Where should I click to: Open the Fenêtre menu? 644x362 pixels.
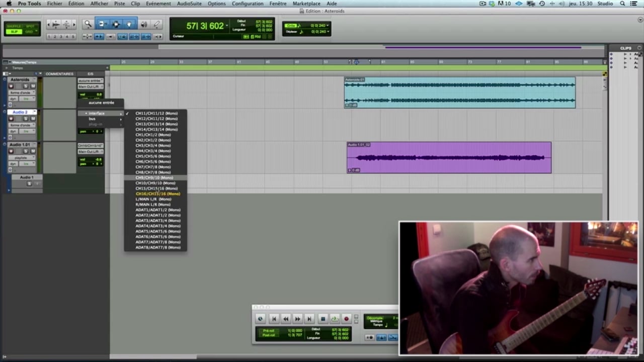pyautogui.click(x=278, y=4)
